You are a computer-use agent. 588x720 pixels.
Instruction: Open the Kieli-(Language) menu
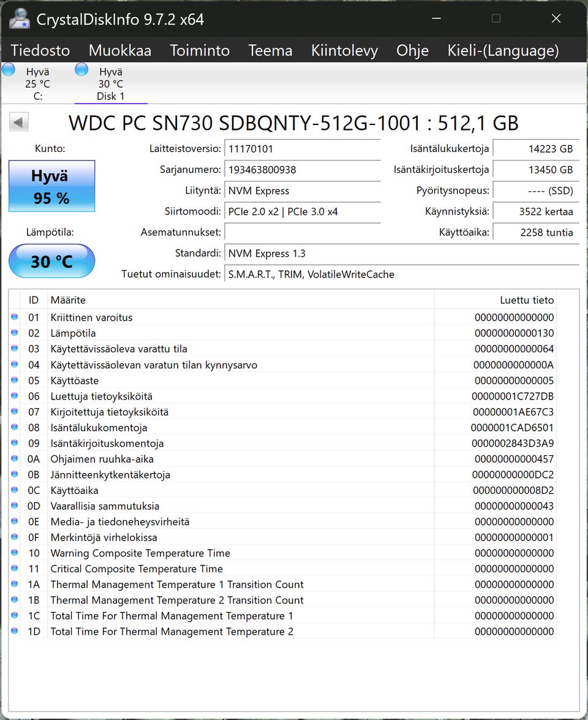503,50
